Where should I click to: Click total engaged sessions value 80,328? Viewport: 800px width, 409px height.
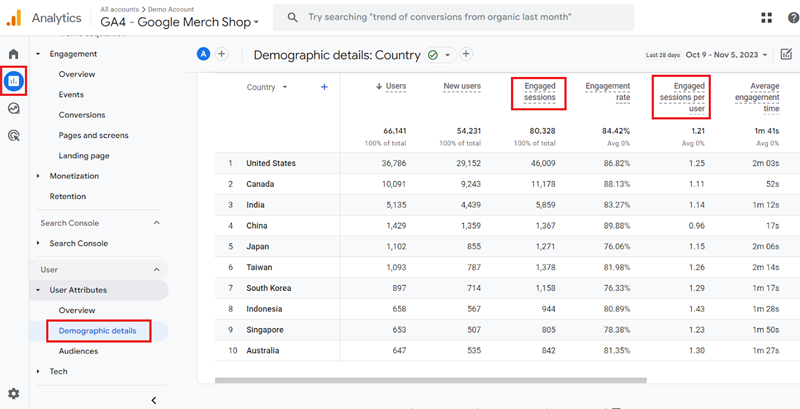[x=542, y=131]
